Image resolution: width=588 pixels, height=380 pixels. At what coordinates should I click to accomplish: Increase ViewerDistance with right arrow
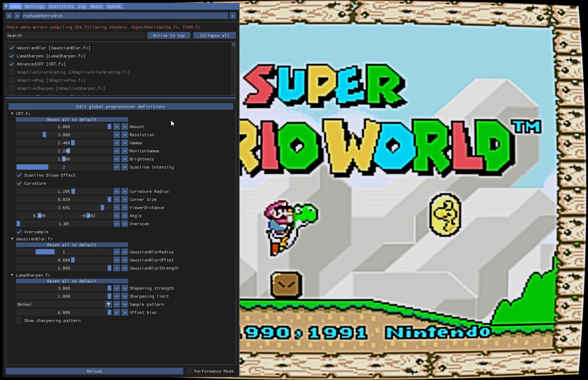[x=124, y=208]
